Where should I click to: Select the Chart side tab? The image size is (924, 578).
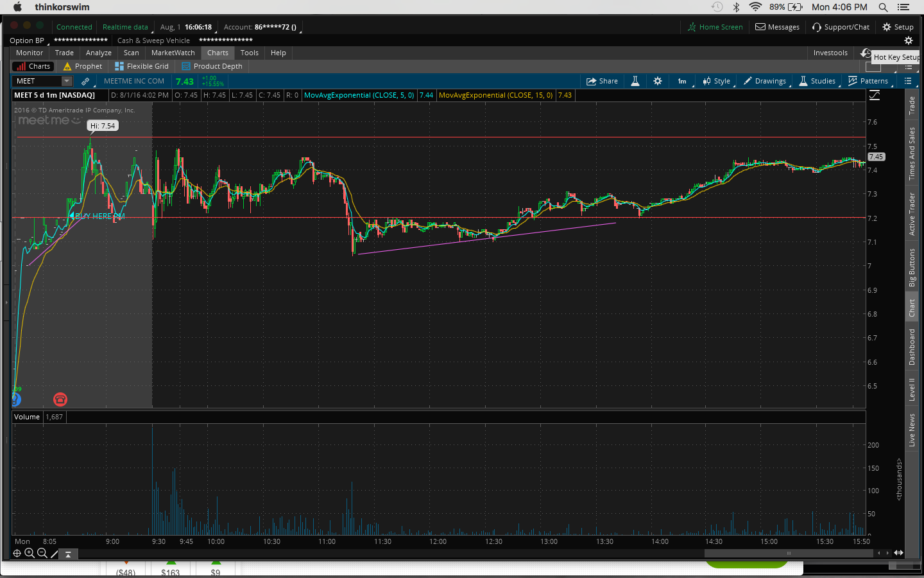point(912,308)
